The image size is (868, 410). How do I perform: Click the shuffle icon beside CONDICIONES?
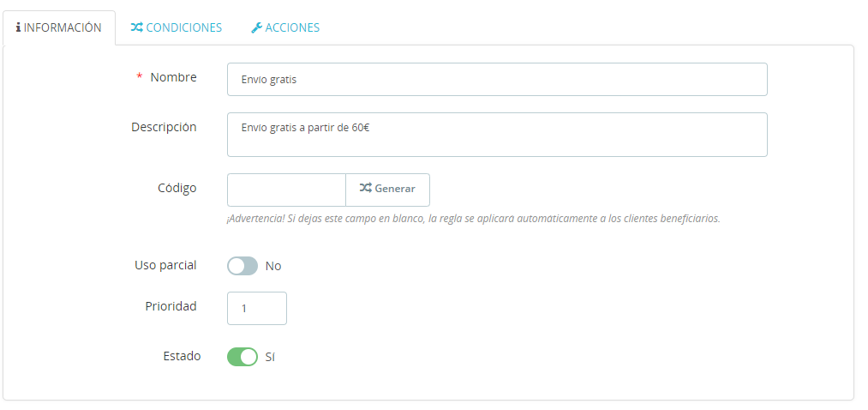(x=137, y=27)
